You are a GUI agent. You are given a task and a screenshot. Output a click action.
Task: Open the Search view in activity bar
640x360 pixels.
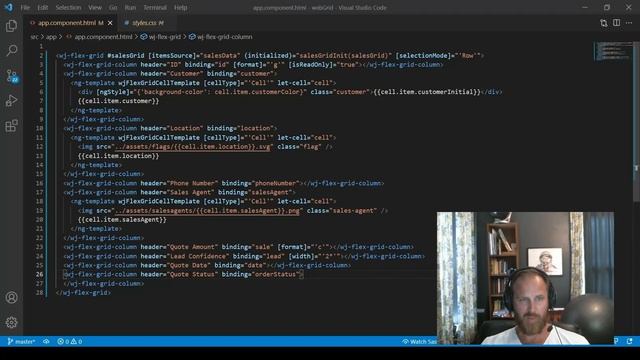point(11,51)
